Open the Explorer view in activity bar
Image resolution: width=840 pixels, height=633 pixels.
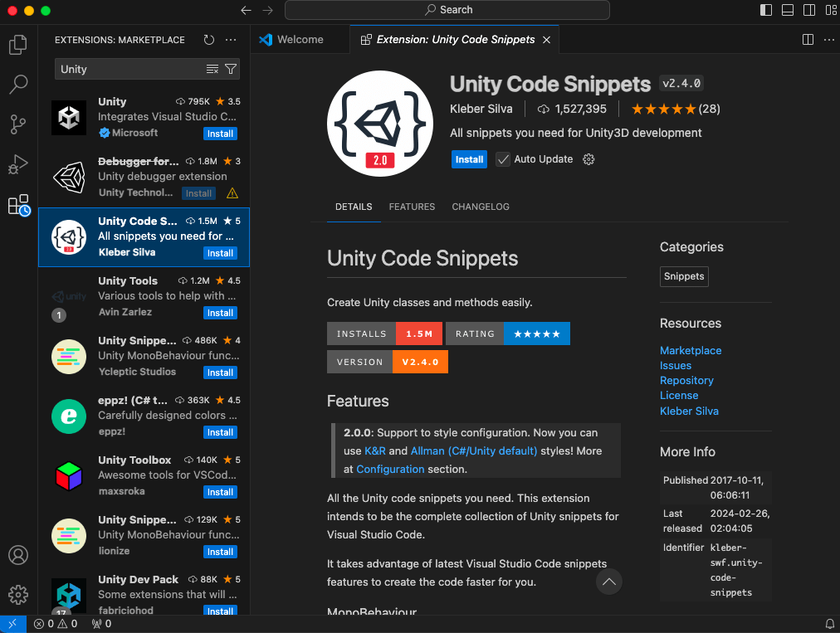click(x=18, y=45)
